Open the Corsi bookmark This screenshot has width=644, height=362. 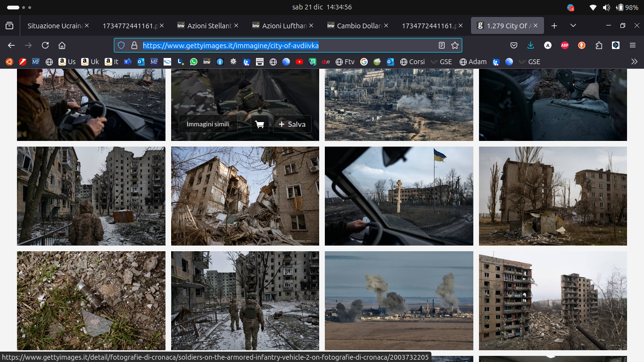[413, 62]
